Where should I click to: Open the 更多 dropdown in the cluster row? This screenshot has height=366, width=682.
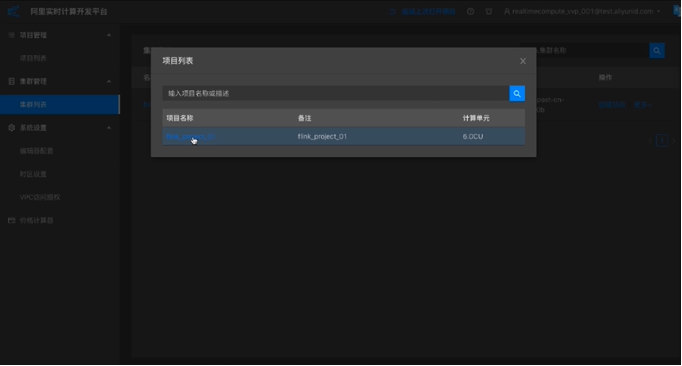(642, 105)
